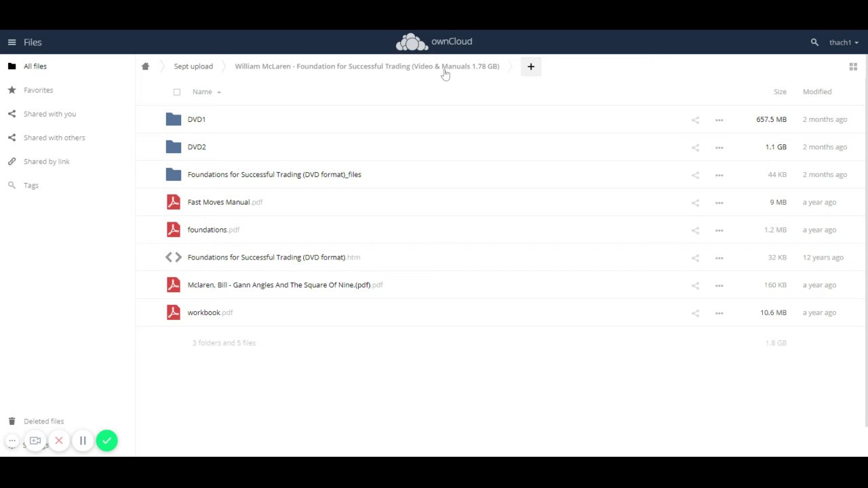
Task: Open more actions for Foundations (DVD format)_files folder
Action: click(719, 175)
